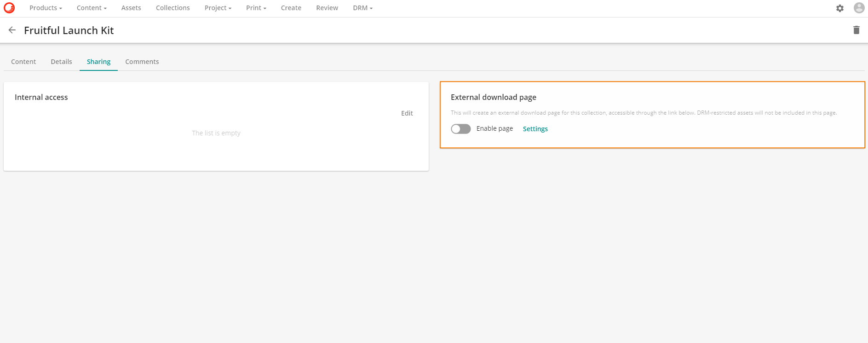
Task: Click Edit for Internal access
Action: pos(407,113)
